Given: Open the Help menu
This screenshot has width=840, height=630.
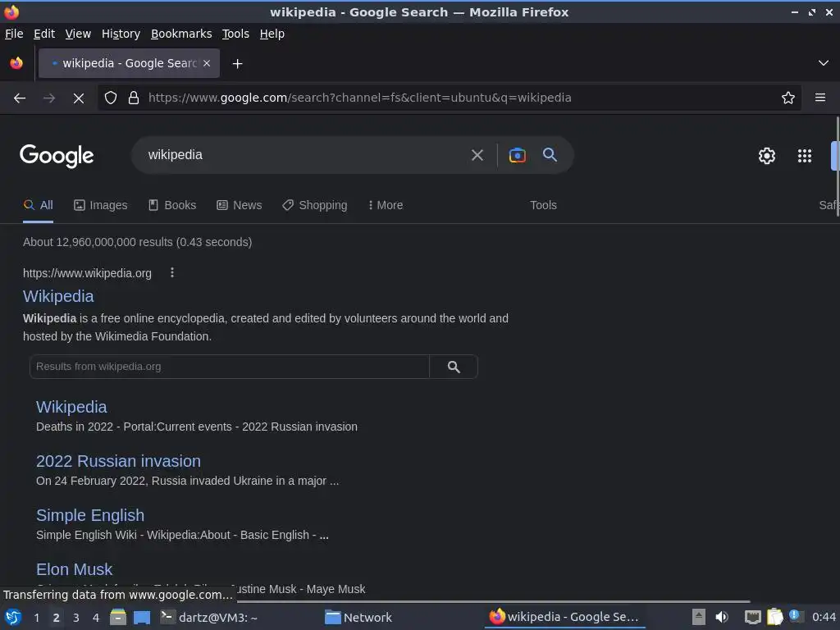Looking at the screenshot, I should 272,34.
